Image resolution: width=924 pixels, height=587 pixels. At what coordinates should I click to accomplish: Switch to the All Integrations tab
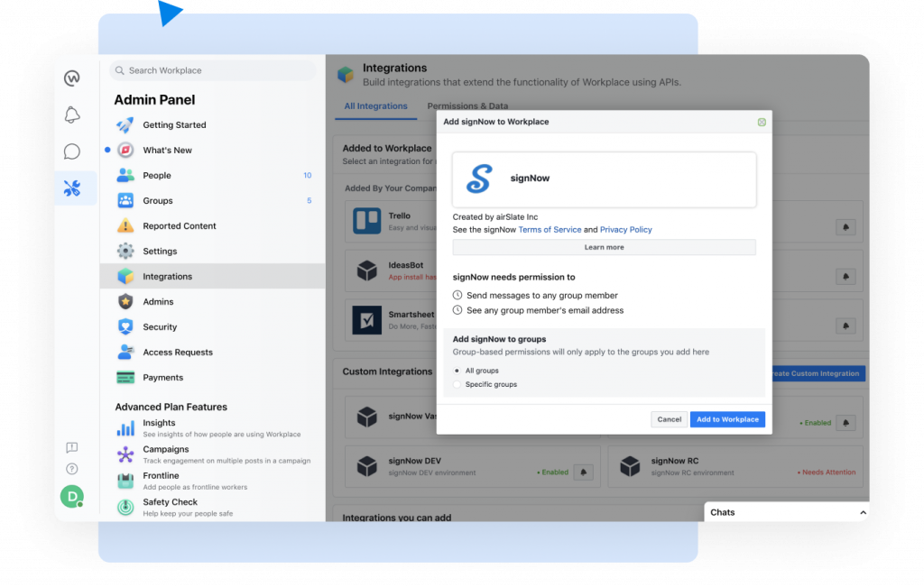pos(375,106)
